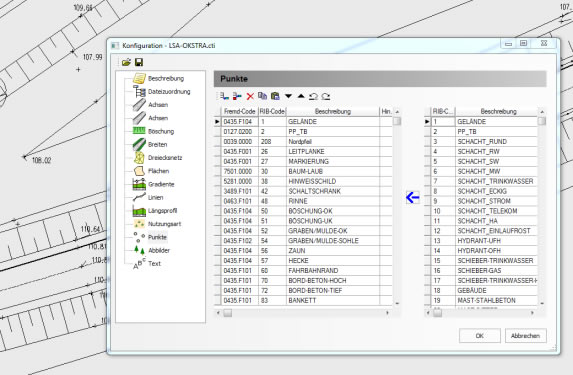The width and height of the screenshot is (573, 375).
Task: Click Fremd-Code cell 0127.0200
Action: pos(240,132)
